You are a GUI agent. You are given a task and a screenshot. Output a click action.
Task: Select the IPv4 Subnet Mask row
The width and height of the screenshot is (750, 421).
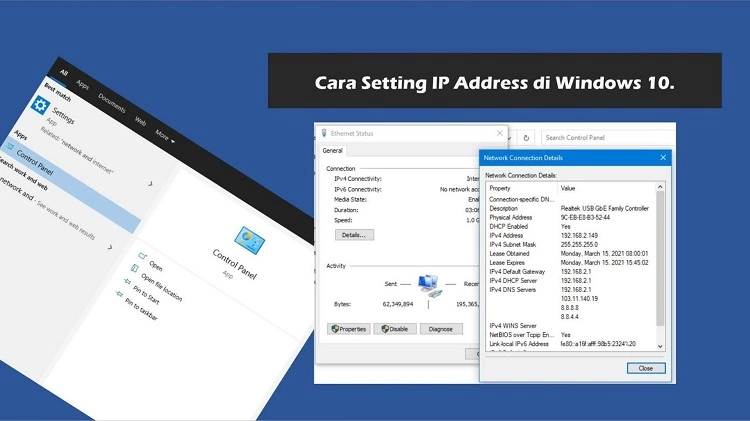(x=571, y=244)
